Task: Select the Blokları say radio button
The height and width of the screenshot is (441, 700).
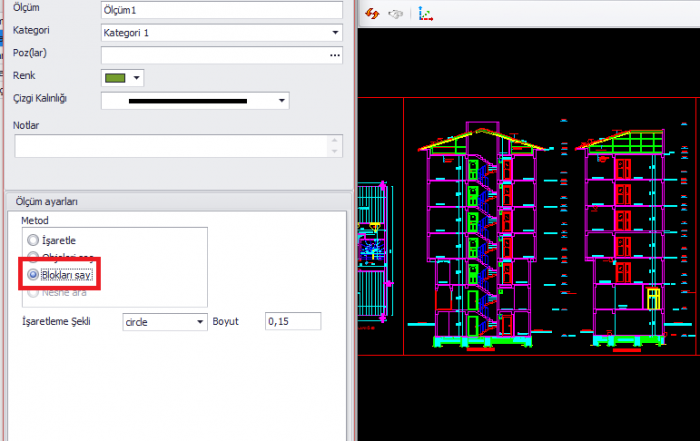Action: 34,274
